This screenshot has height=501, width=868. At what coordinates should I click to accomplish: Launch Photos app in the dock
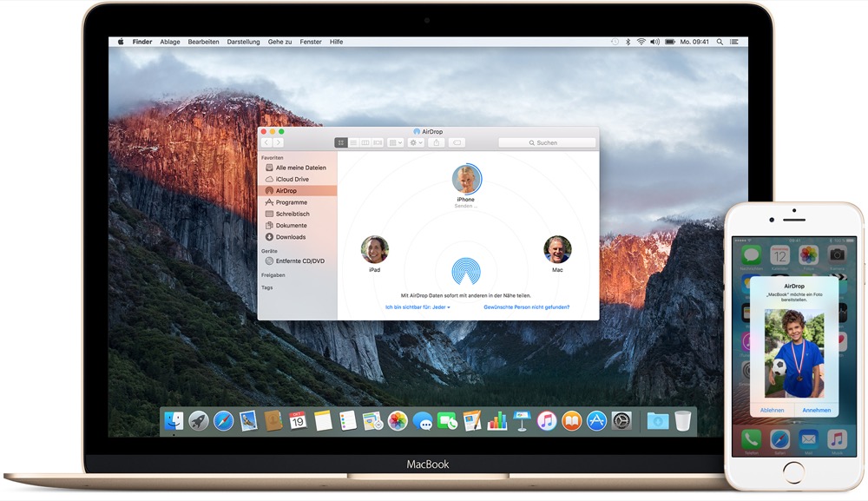[398, 421]
